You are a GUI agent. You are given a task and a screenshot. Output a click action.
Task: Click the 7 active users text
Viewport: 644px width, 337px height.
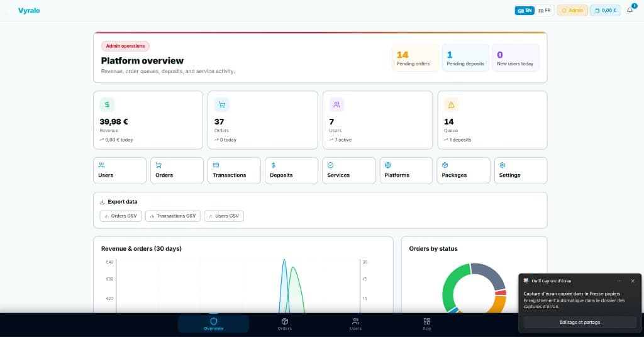[343, 140]
